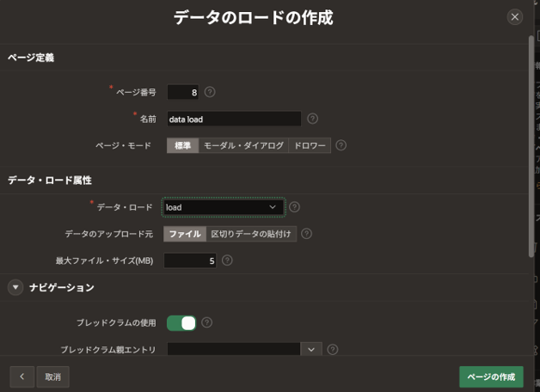Select ドロワー page mode
The image size is (540, 392).
coord(310,145)
